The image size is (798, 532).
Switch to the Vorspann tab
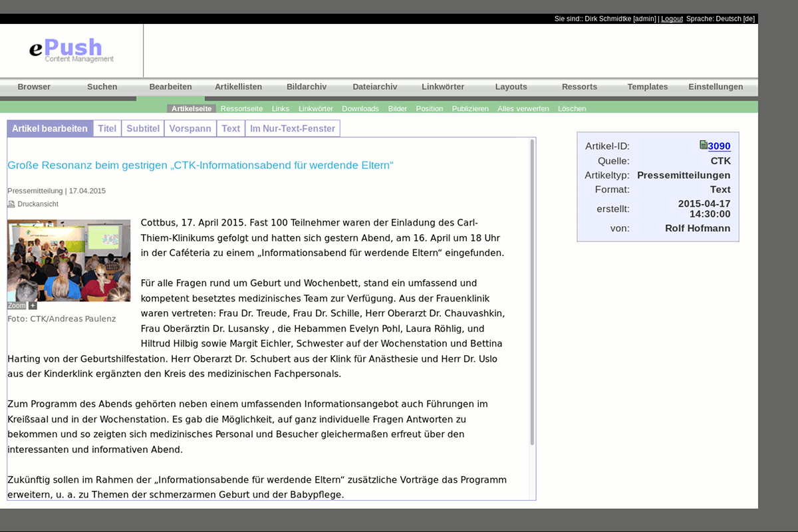pos(190,128)
